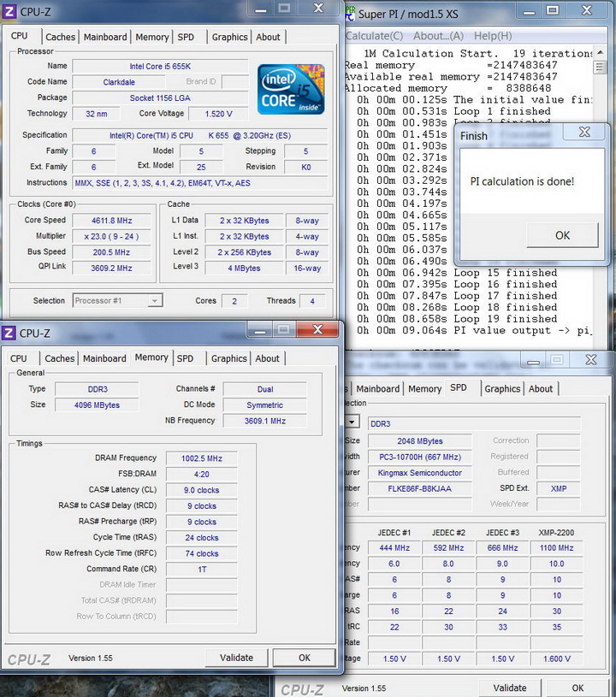
Task: Open Caches tab in Memory CPU-Z window
Action: click(60, 358)
